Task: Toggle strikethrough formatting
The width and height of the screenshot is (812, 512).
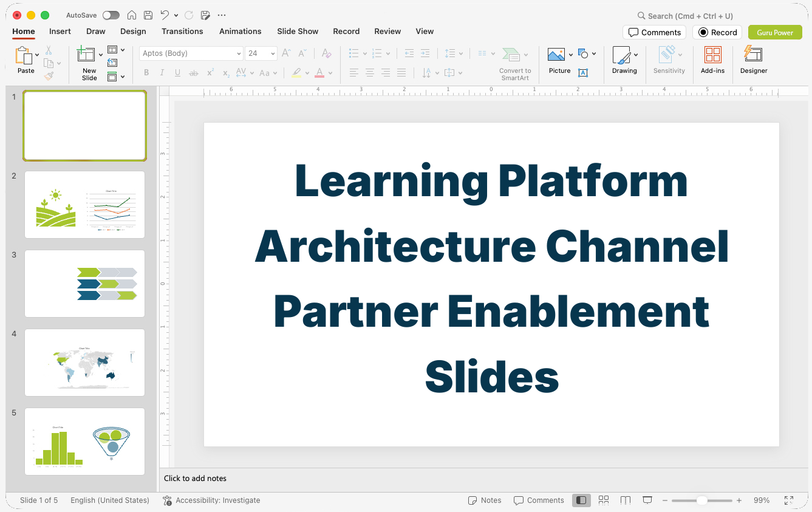Action: 194,73
